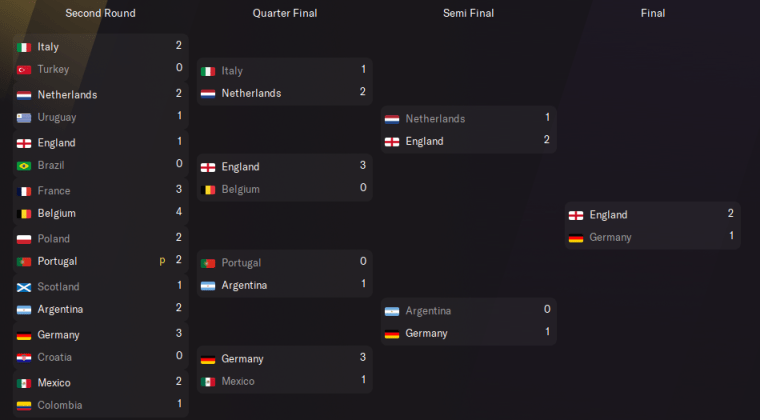Click the Uruguay flag icon
The height and width of the screenshot is (420, 760).
24,117
